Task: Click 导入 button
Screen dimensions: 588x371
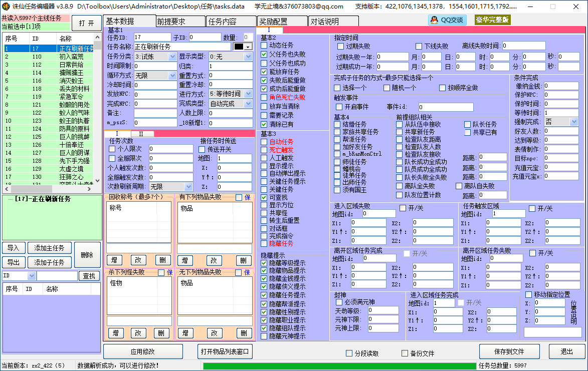Action: pyautogui.click(x=14, y=248)
